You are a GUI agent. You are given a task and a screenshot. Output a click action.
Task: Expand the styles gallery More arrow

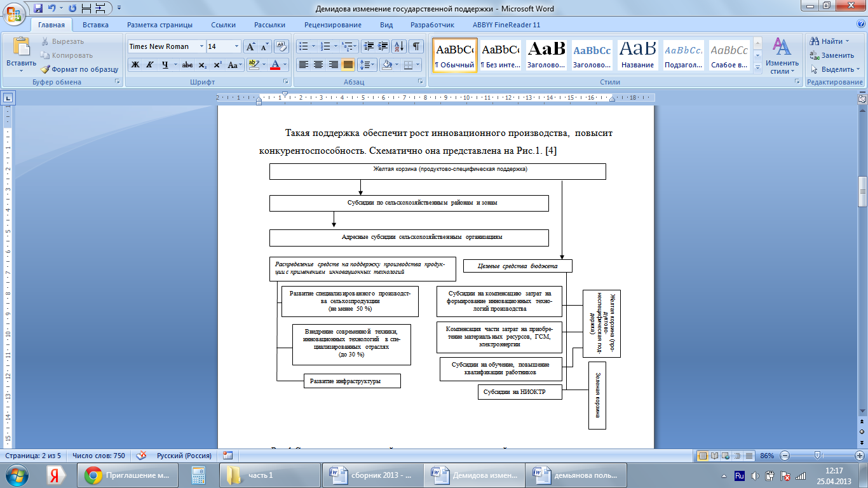(x=757, y=69)
